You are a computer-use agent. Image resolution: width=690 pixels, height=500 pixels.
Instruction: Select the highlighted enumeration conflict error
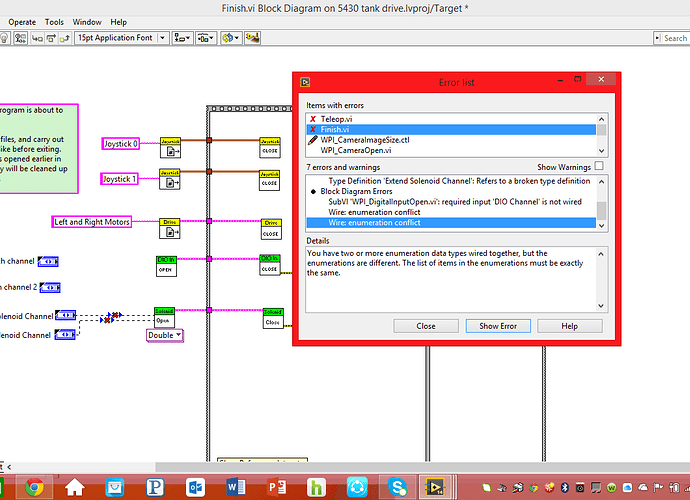[451, 223]
